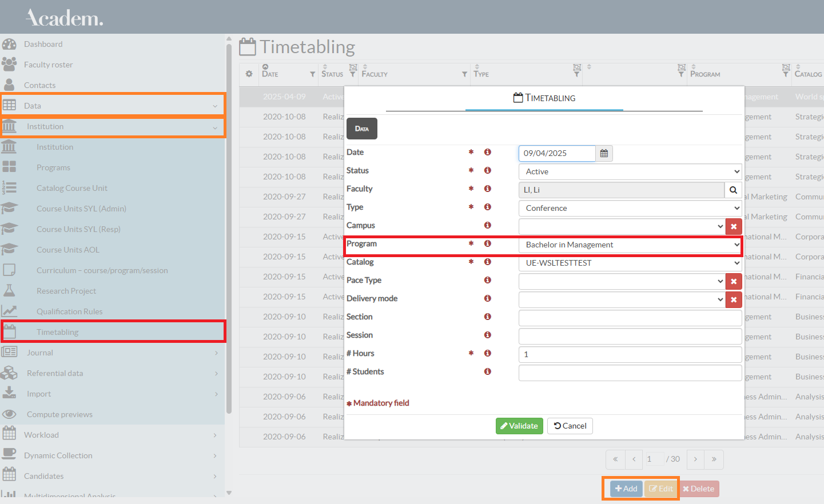Open the date picker calendar icon
The image size is (824, 504).
point(604,153)
